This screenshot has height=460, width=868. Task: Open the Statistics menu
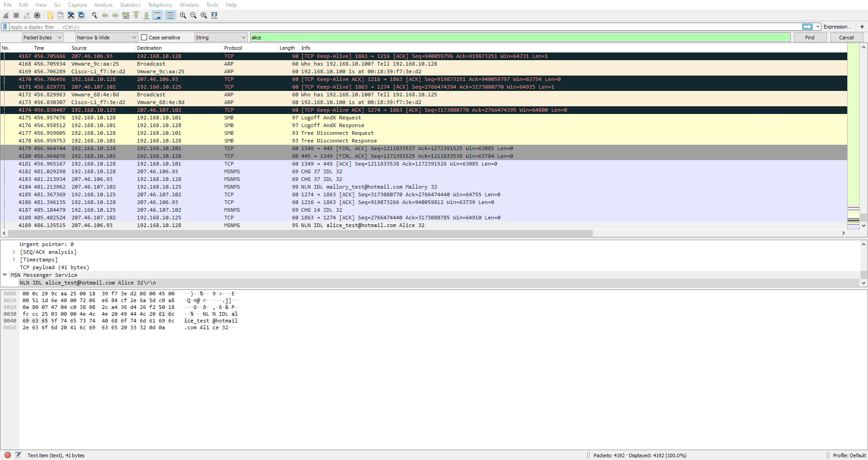click(x=130, y=5)
